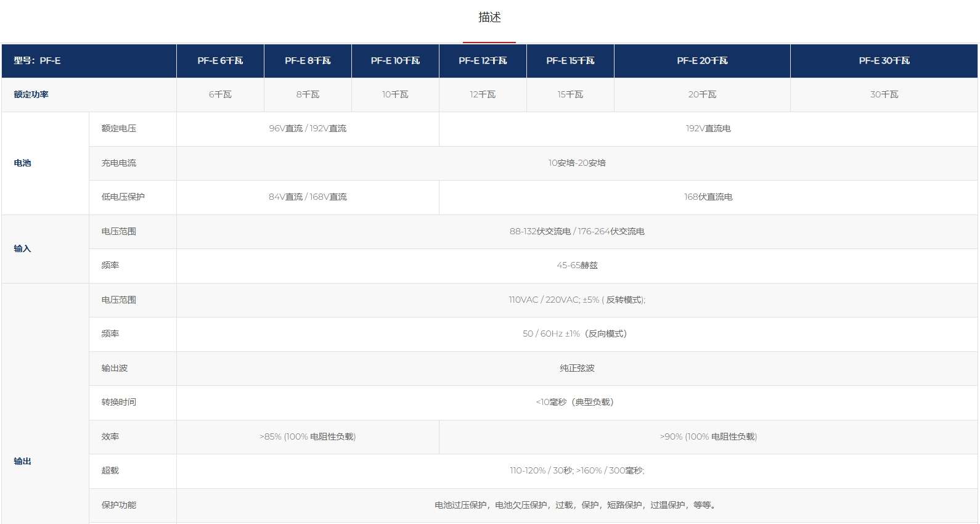Click the PF-E 15千瓦 column header
This screenshot has height=524, width=980.
pos(570,61)
